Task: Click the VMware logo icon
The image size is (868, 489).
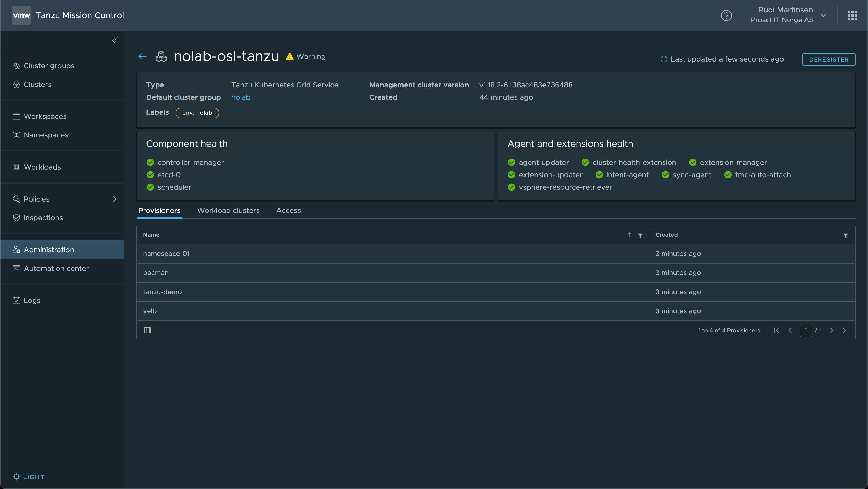Action: coord(21,16)
